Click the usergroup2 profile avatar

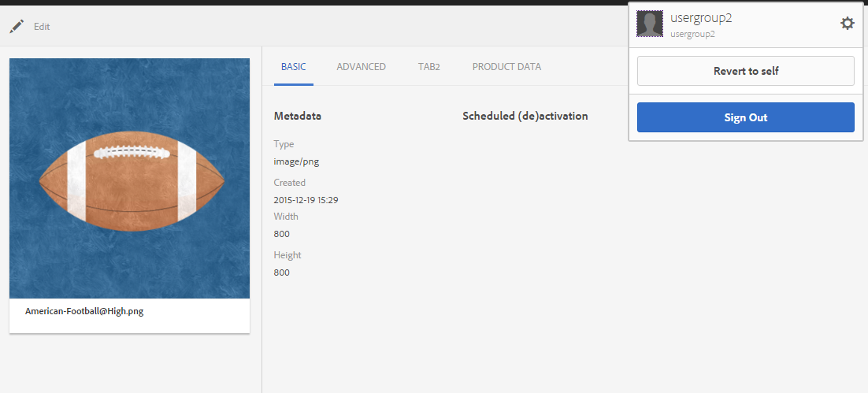point(650,24)
